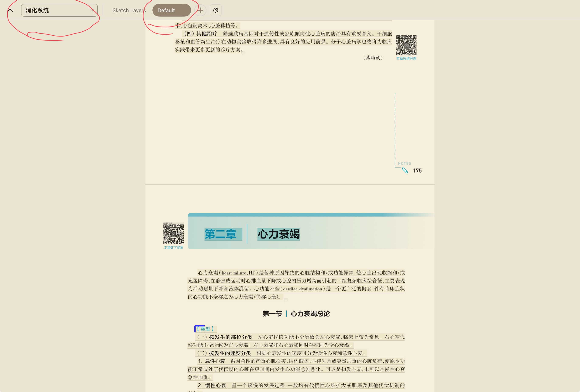Viewport: 580px width, 392px height.
Task: Select the highlighted 第二章 heading
Action: (220, 234)
